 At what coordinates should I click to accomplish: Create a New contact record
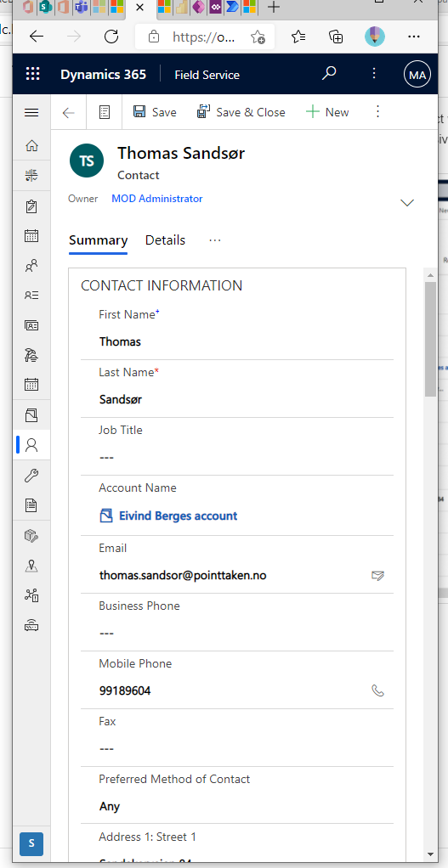(x=327, y=112)
